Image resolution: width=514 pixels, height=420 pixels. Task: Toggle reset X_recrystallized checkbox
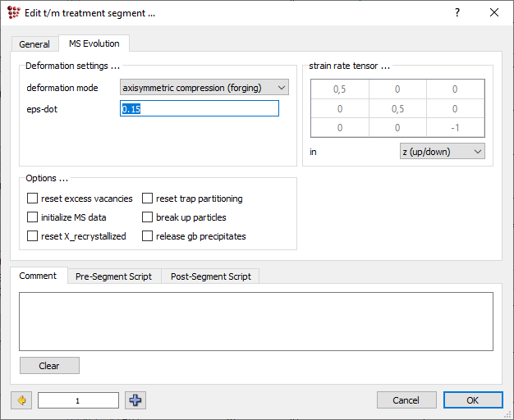click(33, 236)
